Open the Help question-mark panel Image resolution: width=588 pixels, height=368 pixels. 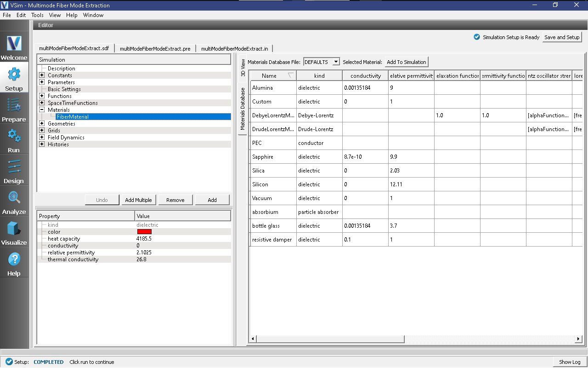coord(14,263)
